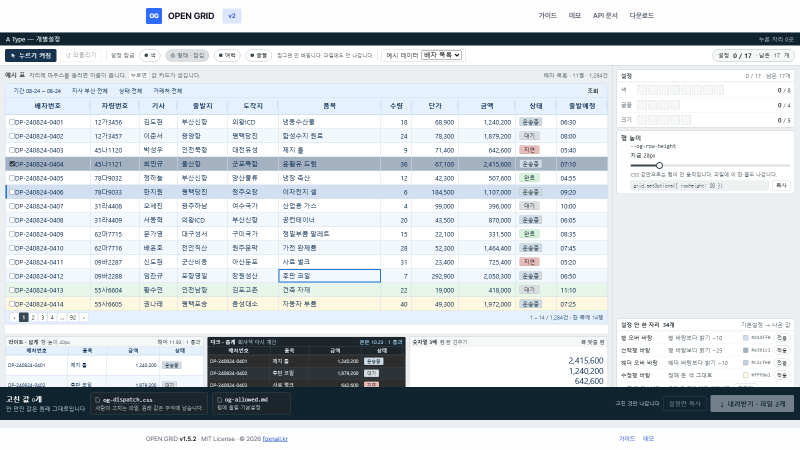This screenshot has height=450, width=800.
Task: Apply the 선택행 바탕 setting
Action: (782, 351)
